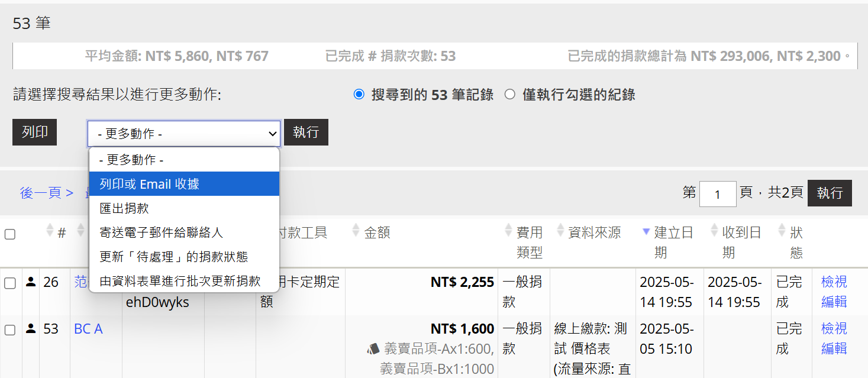Collapse the 更多動作 dropdown box

point(183,134)
